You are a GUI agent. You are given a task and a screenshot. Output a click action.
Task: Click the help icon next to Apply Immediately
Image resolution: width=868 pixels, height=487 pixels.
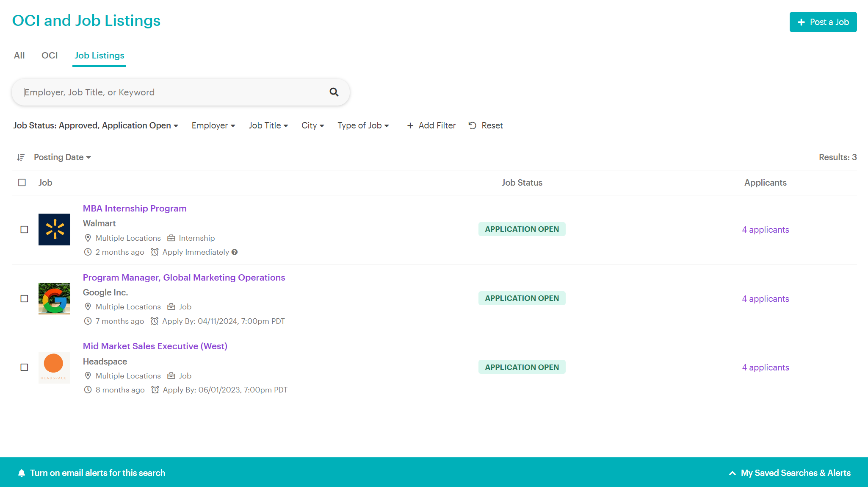tap(235, 252)
